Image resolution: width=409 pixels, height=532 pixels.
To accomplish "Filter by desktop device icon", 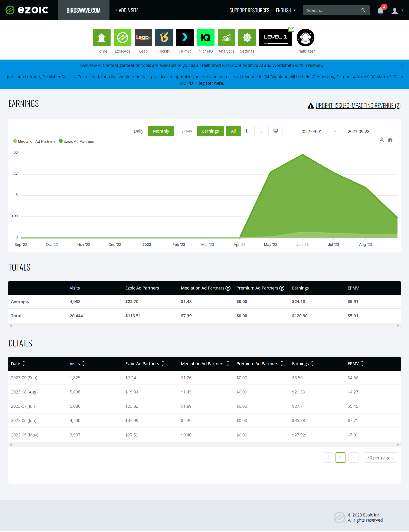I will click(x=275, y=131).
